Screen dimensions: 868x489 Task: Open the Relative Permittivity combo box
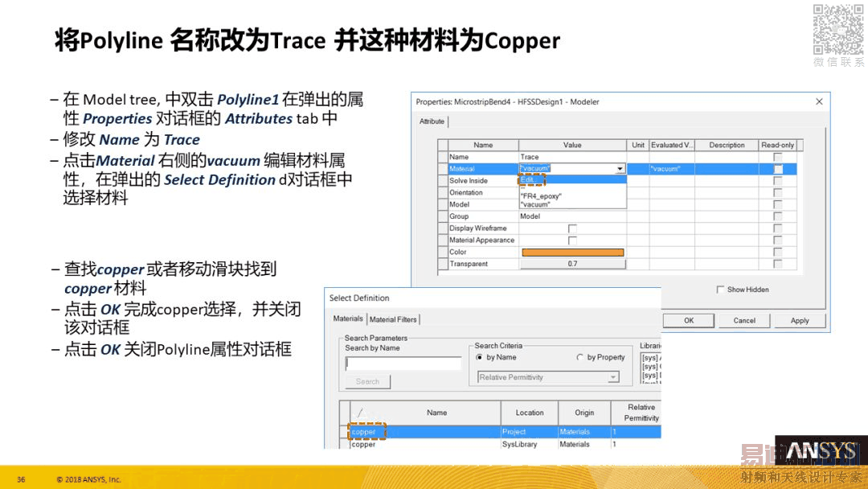[548, 377]
